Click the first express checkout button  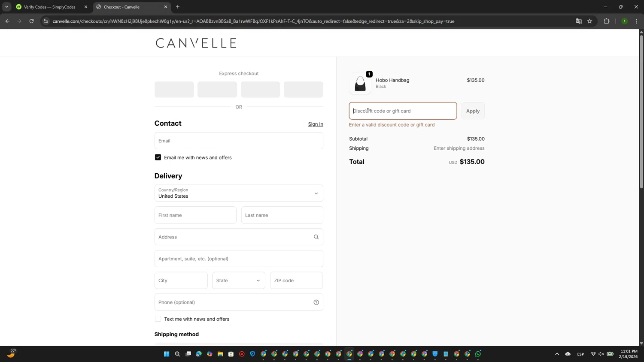[x=174, y=90]
